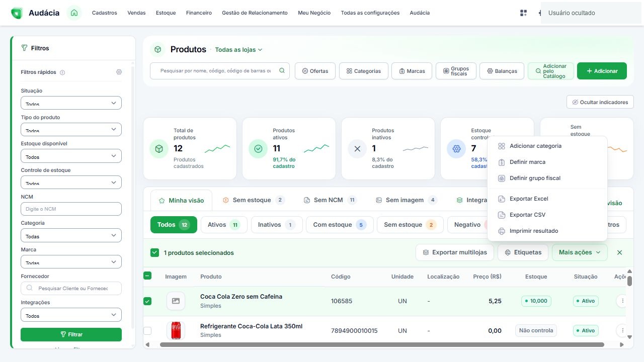Click the Total de produtos box icon

pyautogui.click(x=159, y=149)
